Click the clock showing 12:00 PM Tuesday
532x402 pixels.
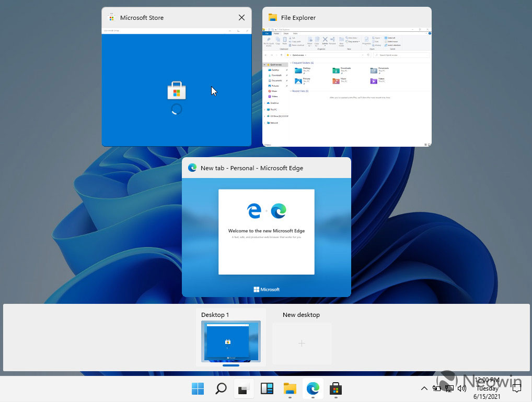click(487, 388)
